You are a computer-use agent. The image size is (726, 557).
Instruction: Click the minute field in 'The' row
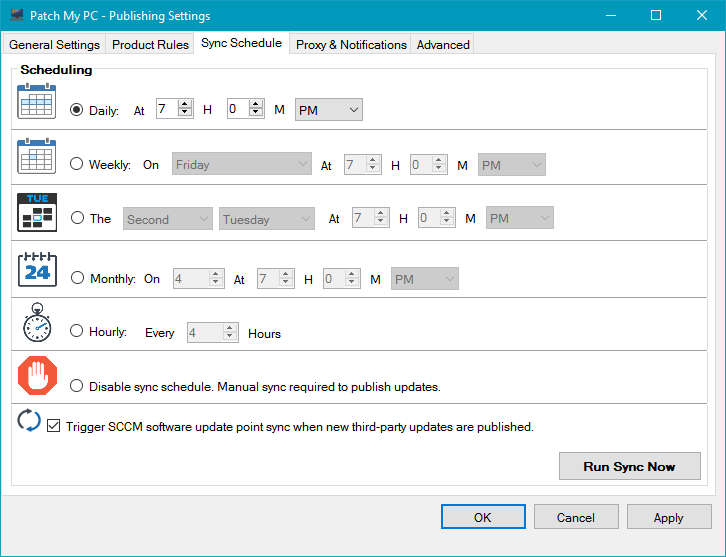429,218
